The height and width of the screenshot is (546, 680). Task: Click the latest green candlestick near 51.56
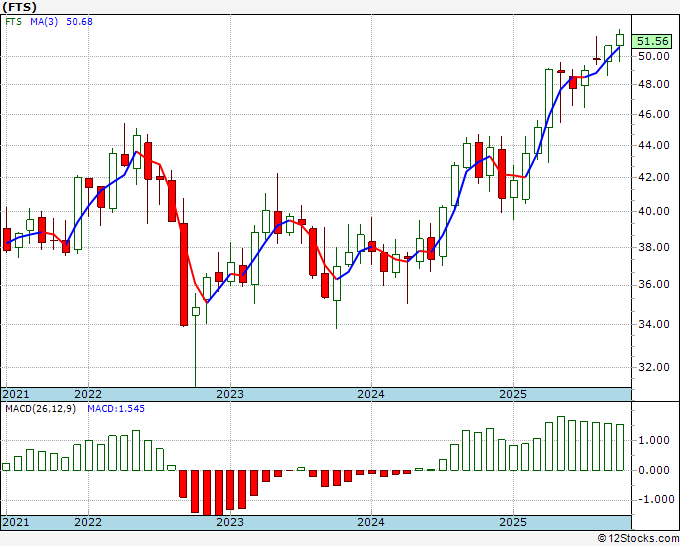[620, 40]
